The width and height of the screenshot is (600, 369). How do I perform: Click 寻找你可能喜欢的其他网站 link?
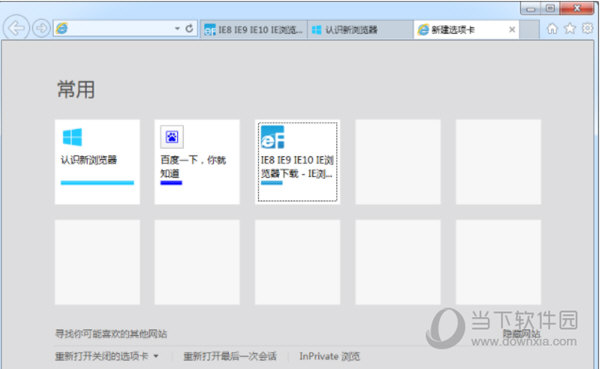coord(111,334)
